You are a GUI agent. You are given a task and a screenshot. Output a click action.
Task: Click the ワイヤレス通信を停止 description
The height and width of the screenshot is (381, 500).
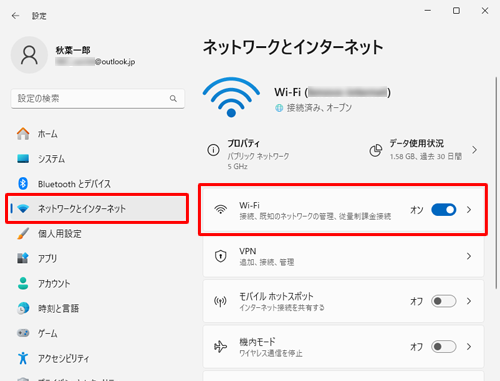point(271,353)
